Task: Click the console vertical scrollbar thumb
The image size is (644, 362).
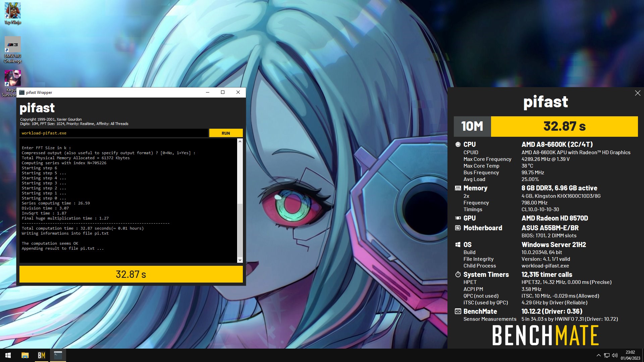Action: (239, 230)
